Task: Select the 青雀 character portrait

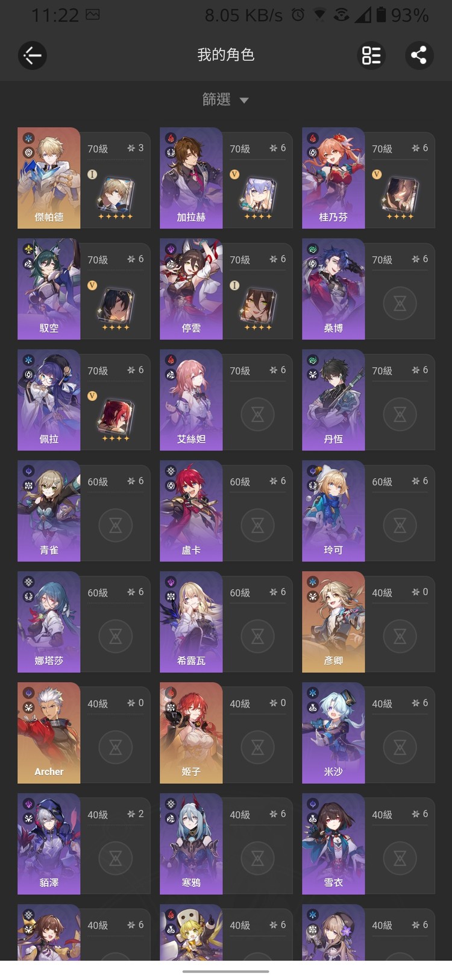Action: (x=49, y=511)
